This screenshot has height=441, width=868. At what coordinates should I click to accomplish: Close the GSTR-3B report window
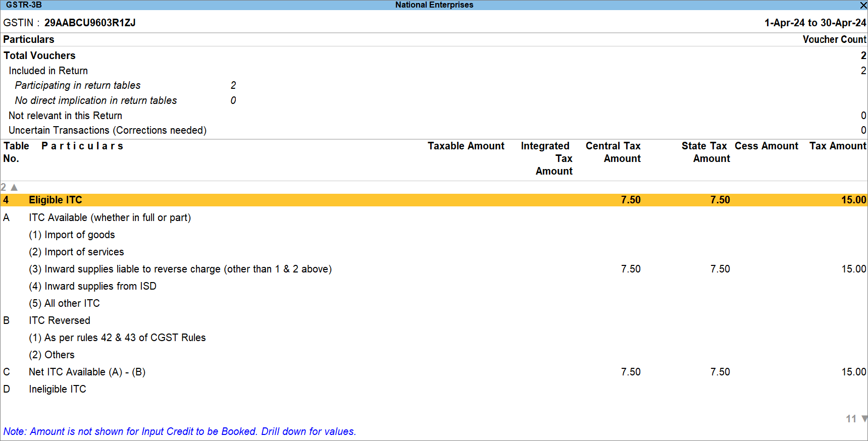coord(863,5)
